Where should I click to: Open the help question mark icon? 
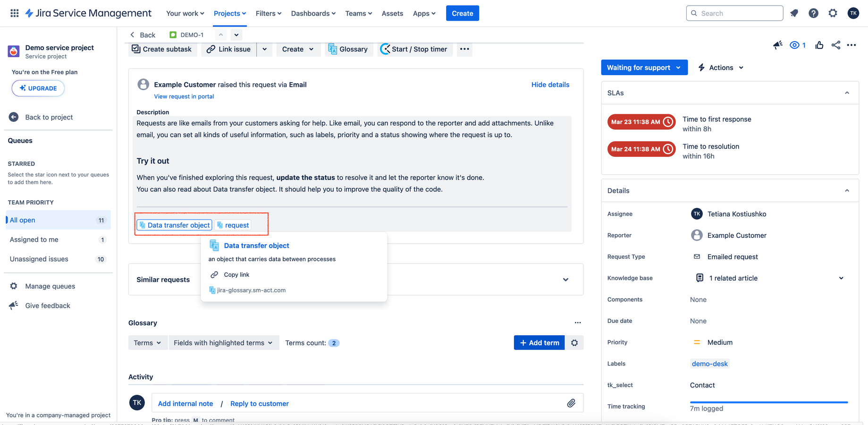tap(813, 13)
